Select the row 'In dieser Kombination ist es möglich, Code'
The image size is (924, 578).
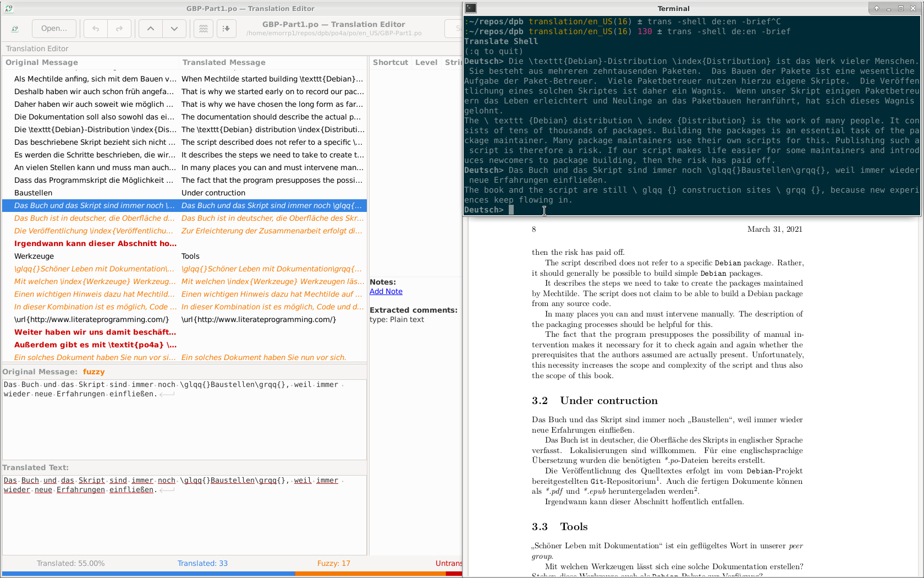184,307
